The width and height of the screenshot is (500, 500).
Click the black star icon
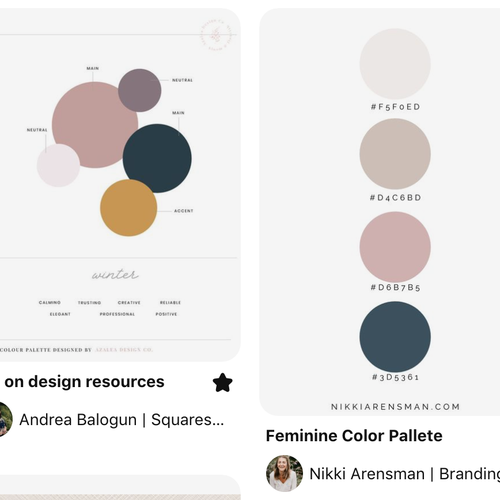223,382
